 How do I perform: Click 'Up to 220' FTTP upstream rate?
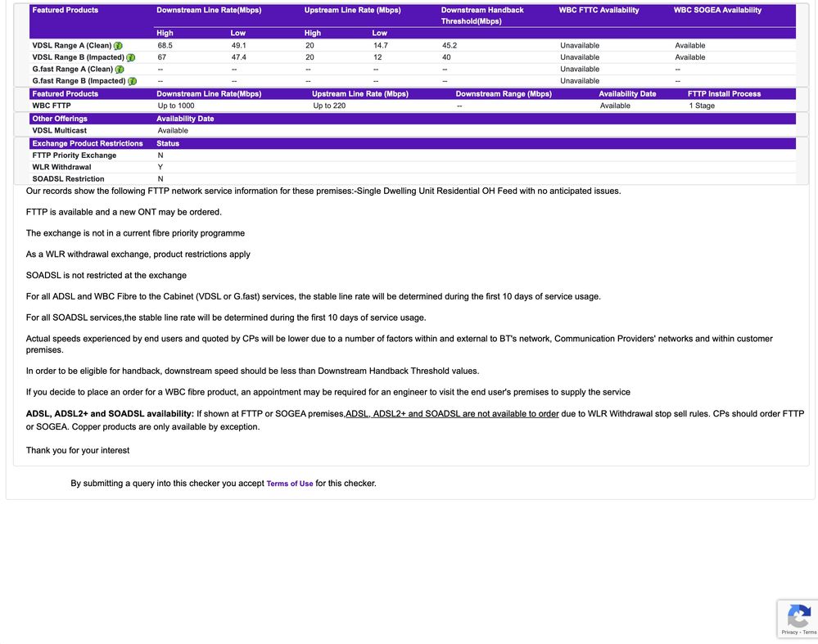coord(329,106)
